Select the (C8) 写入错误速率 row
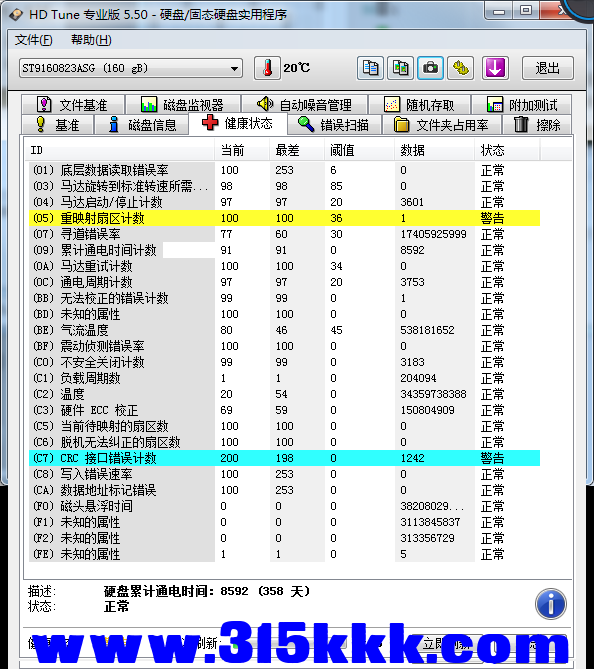Viewport: 594px width, 669px height. point(284,474)
